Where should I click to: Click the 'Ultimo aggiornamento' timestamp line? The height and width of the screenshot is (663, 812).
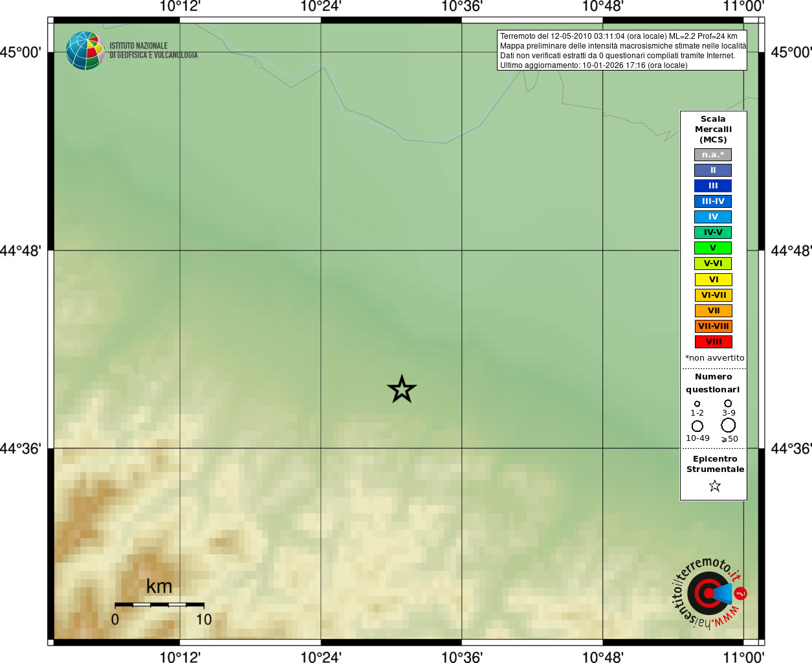click(x=593, y=65)
